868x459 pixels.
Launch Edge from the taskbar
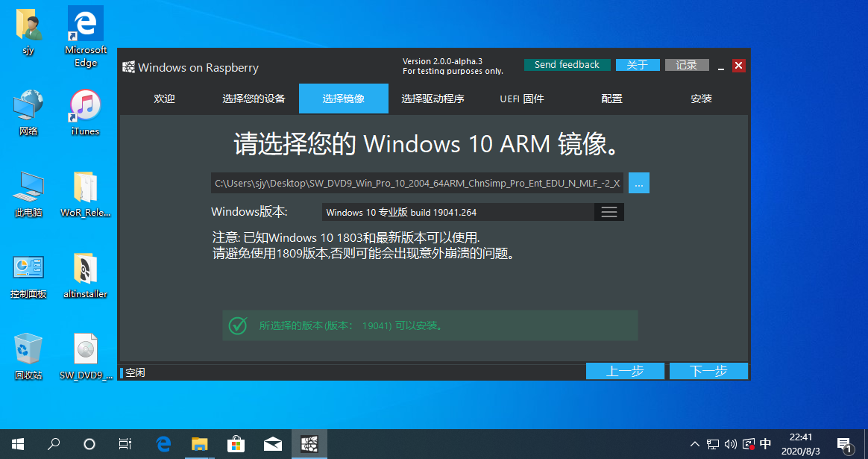coord(163,444)
